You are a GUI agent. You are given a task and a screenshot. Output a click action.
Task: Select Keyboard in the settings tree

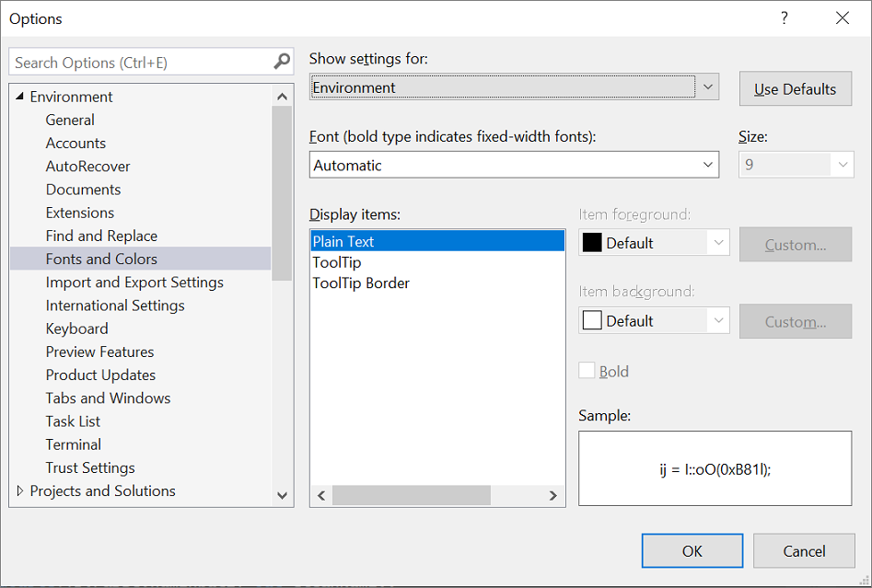76,328
